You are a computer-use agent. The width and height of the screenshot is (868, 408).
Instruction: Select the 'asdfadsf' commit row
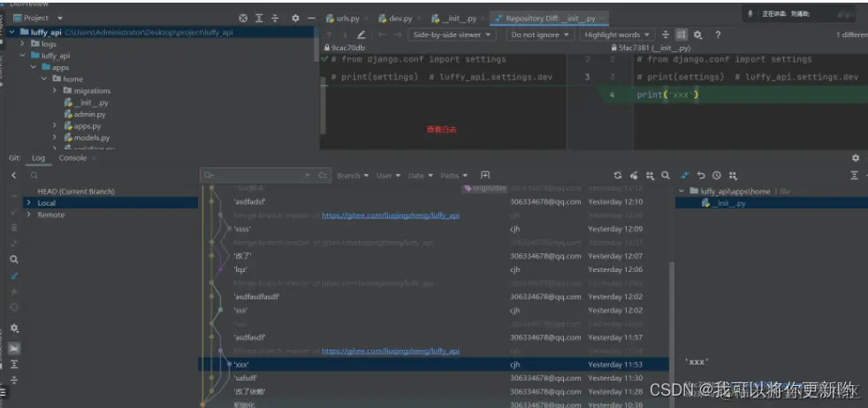(x=433, y=201)
